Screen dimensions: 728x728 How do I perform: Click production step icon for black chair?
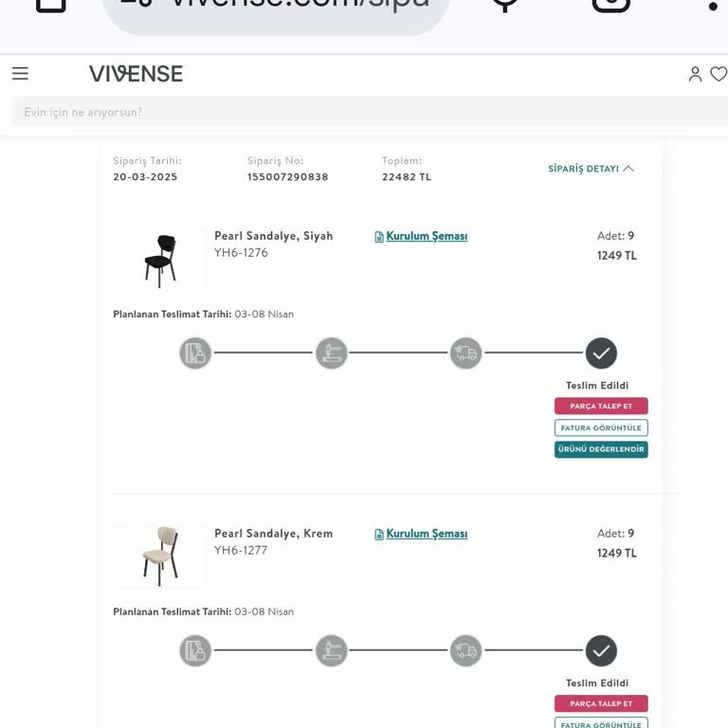click(x=331, y=354)
